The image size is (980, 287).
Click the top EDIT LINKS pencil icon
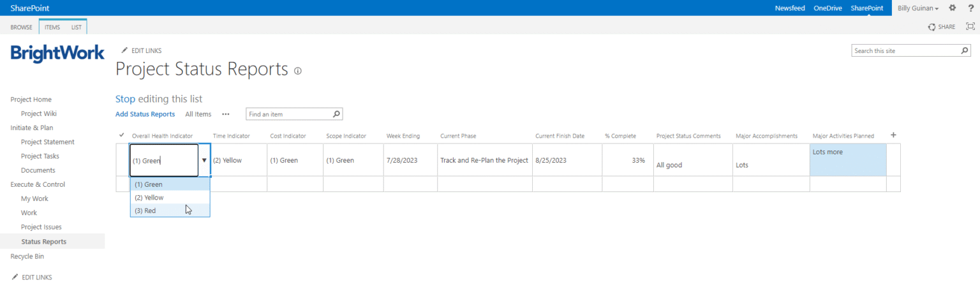click(125, 50)
